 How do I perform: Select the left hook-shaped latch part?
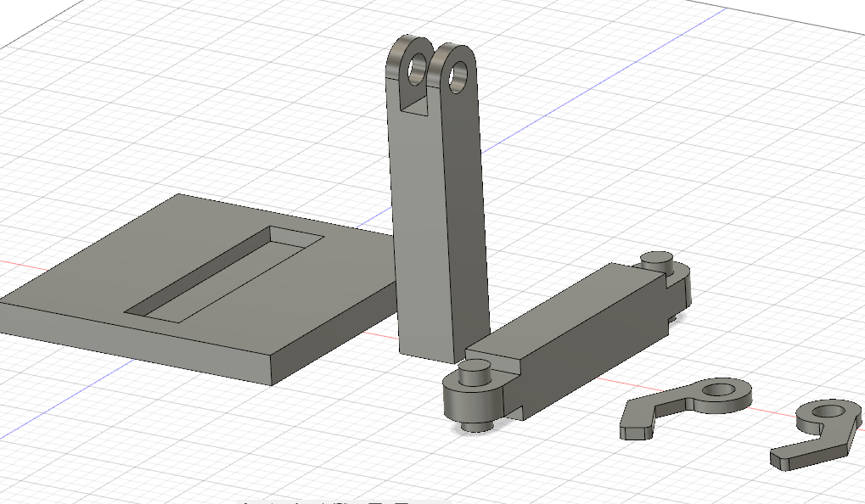[x=686, y=409]
